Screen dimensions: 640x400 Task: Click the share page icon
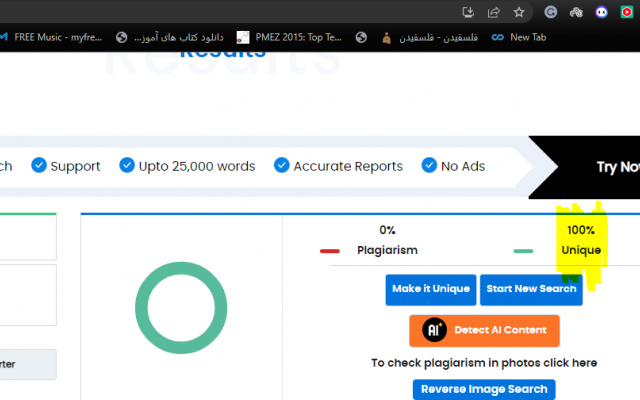tap(493, 12)
